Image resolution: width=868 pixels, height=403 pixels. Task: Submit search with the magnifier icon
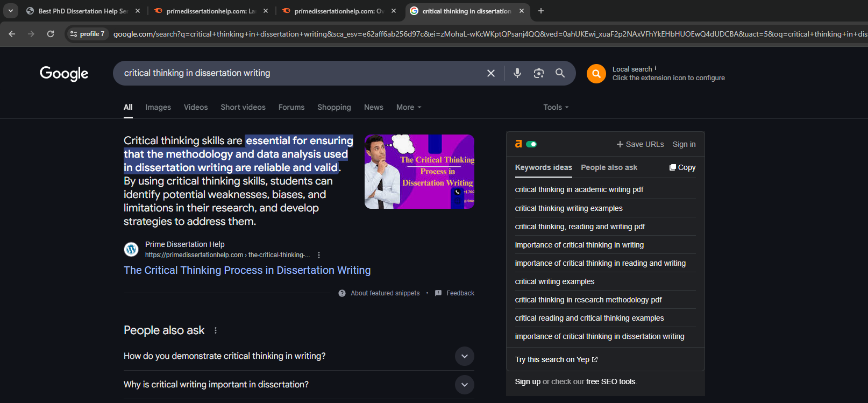(x=560, y=73)
